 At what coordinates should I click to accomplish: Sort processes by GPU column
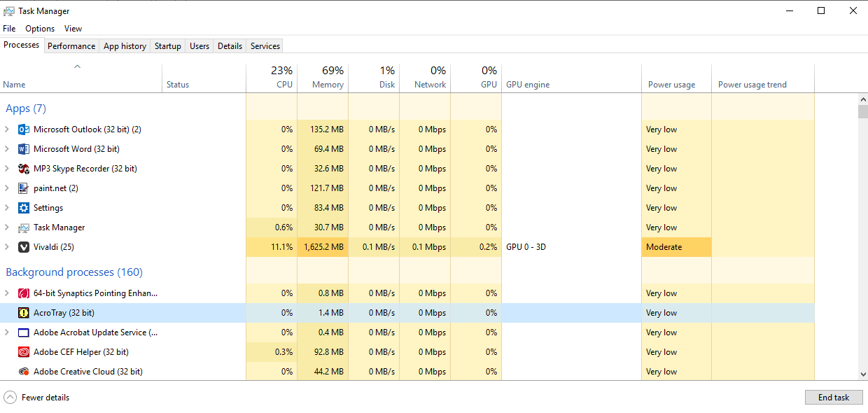tap(476, 78)
